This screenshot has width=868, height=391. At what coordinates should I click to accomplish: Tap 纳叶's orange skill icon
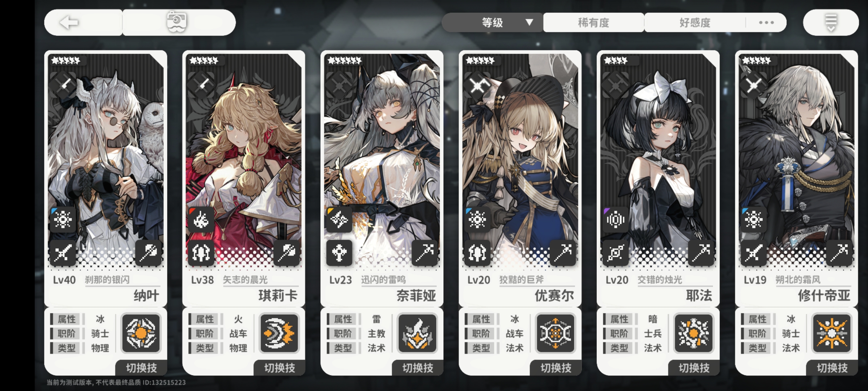141,333
